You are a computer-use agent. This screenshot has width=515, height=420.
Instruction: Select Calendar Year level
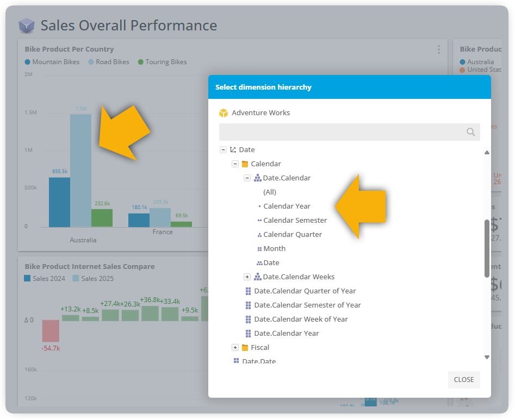click(x=287, y=206)
